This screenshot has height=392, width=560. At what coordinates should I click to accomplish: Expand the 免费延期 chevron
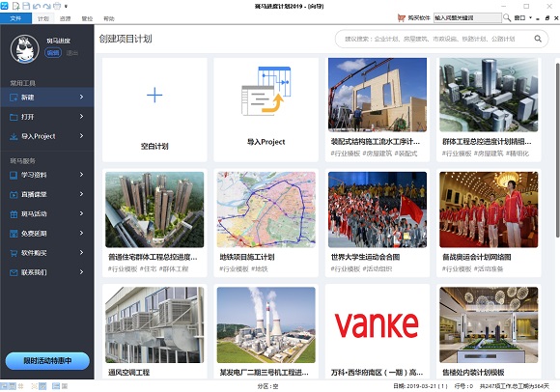click(x=81, y=233)
